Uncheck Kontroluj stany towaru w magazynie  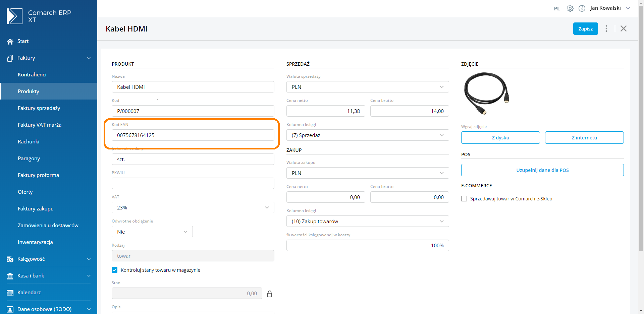click(115, 270)
